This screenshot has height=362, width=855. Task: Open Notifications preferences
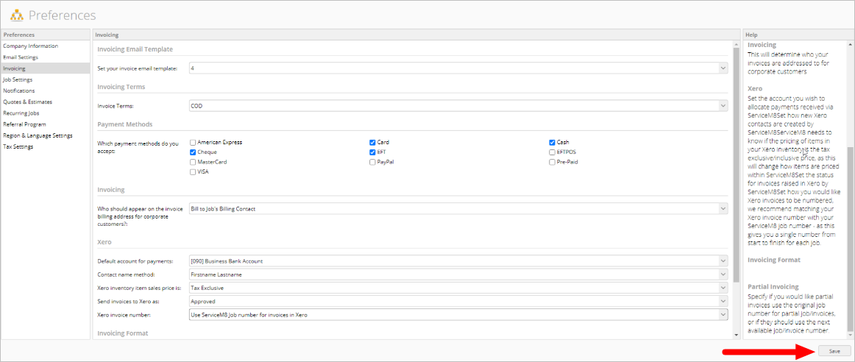[45, 90]
